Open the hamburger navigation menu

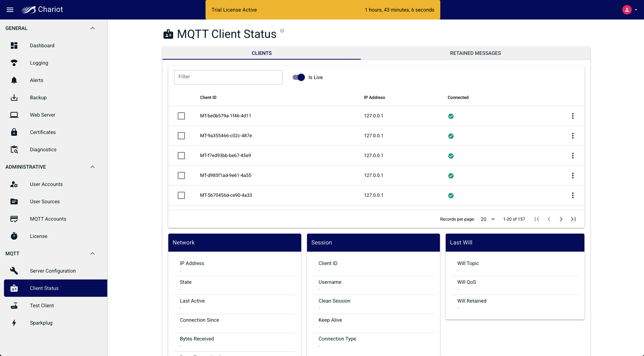pyautogui.click(x=10, y=10)
